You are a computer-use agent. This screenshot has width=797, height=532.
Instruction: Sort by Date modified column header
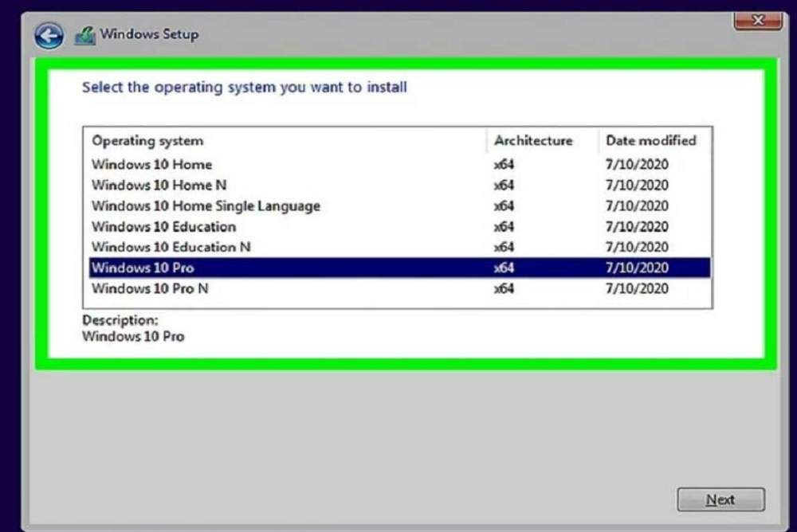650,141
